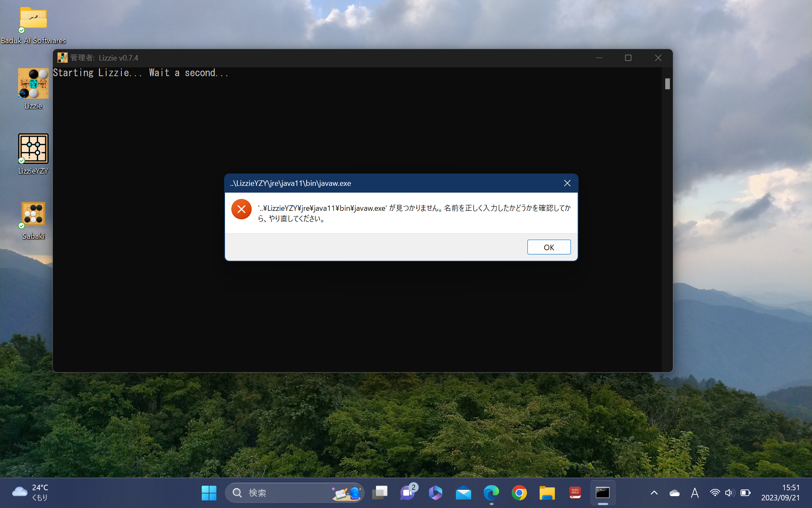The height and width of the screenshot is (508, 812).
Task: Click the console window taskbar icon
Action: coord(603,493)
